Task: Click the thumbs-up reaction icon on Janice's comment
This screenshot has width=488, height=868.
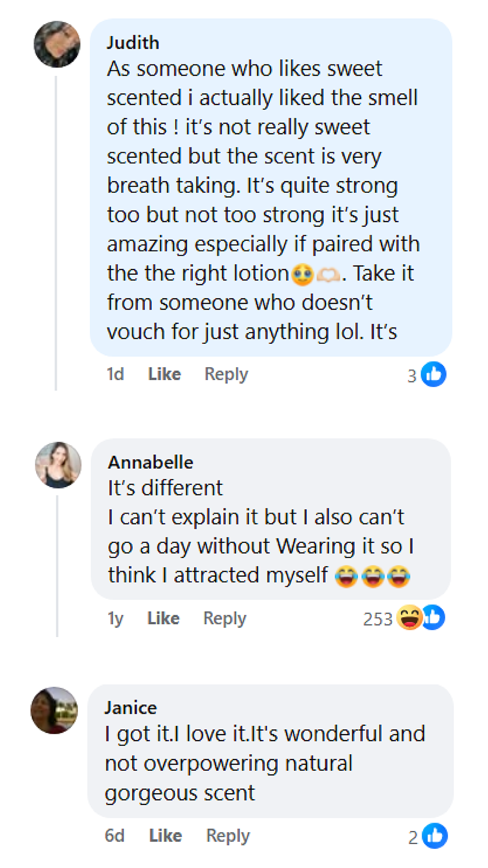Action: [435, 836]
